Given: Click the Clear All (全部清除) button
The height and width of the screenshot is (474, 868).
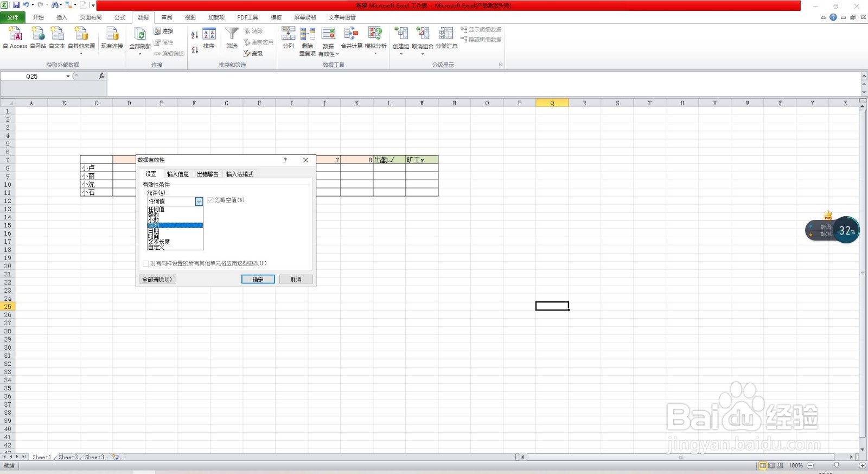Looking at the screenshot, I should coord(157,279).
